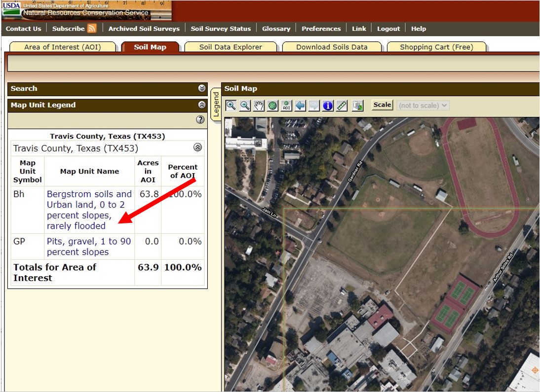
Task: Toggle the vertical Legend side tab
Action: point(216,105)
